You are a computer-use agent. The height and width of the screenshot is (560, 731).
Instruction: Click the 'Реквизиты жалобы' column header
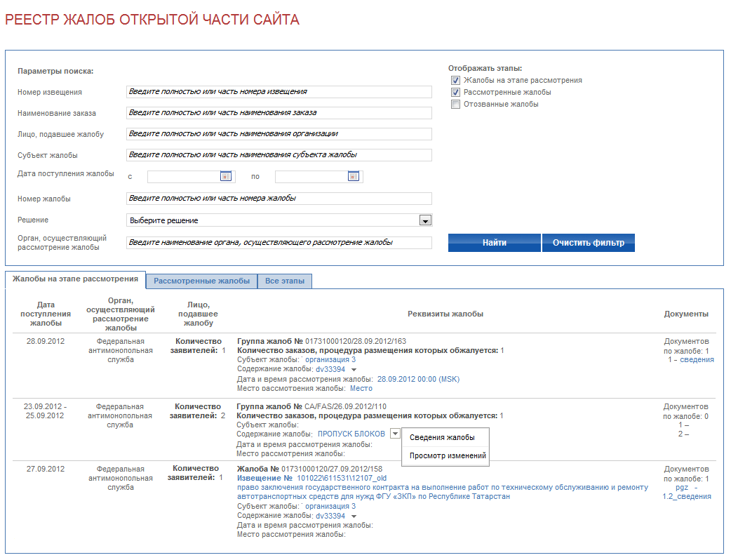pyautogui.click(x=445, y=314)
